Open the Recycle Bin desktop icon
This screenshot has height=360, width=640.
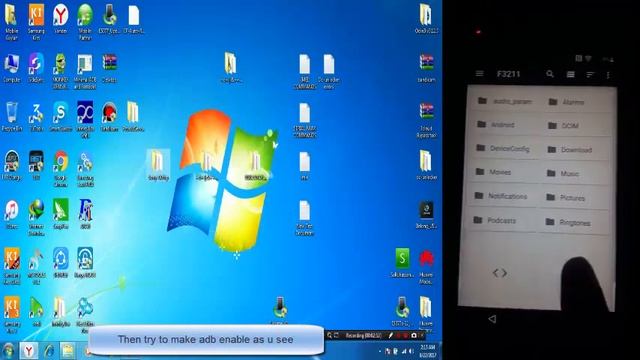pyautogui.click(x=11, y=116)
